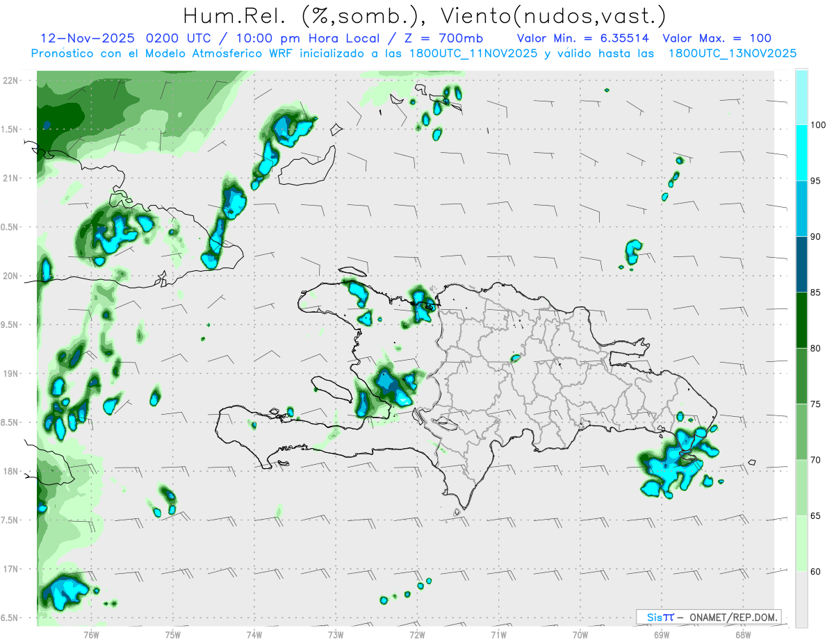Screen dimensions: 834x644
Task: Click the pale green 60-65 legend swatch
Action: point(801,544)
